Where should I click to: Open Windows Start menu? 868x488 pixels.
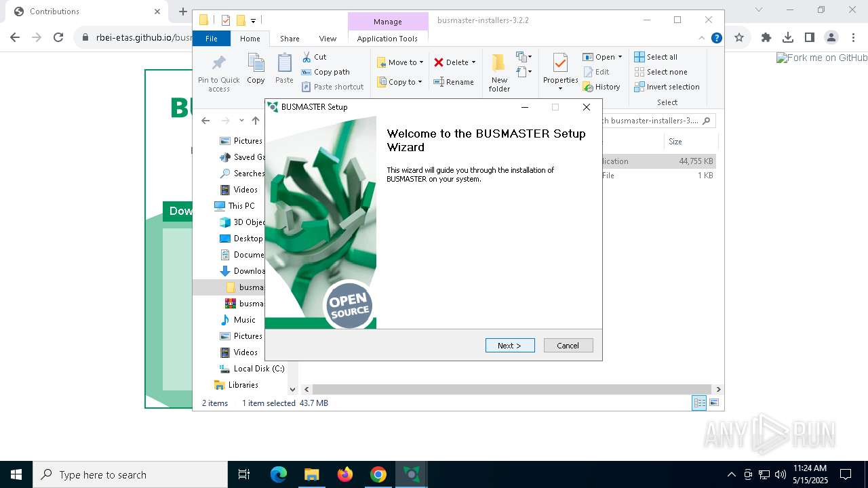[16, 474]
